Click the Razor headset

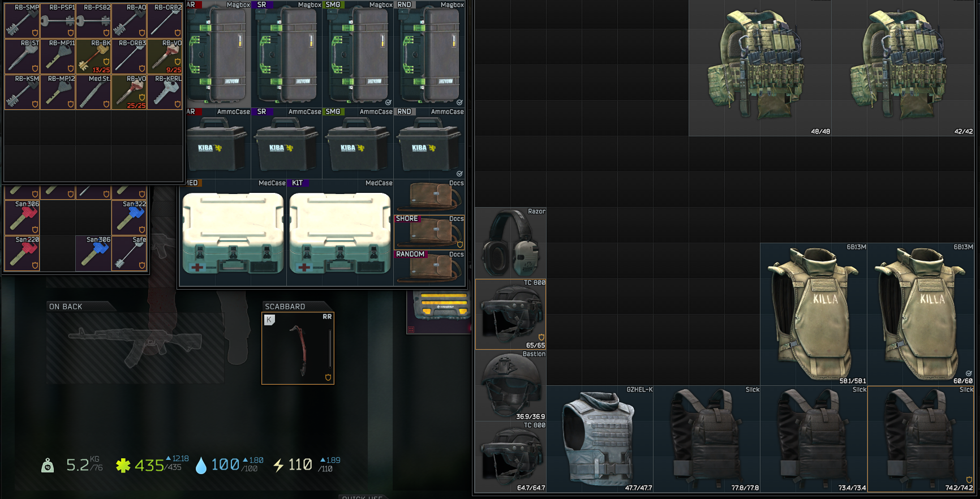[511, 243]
